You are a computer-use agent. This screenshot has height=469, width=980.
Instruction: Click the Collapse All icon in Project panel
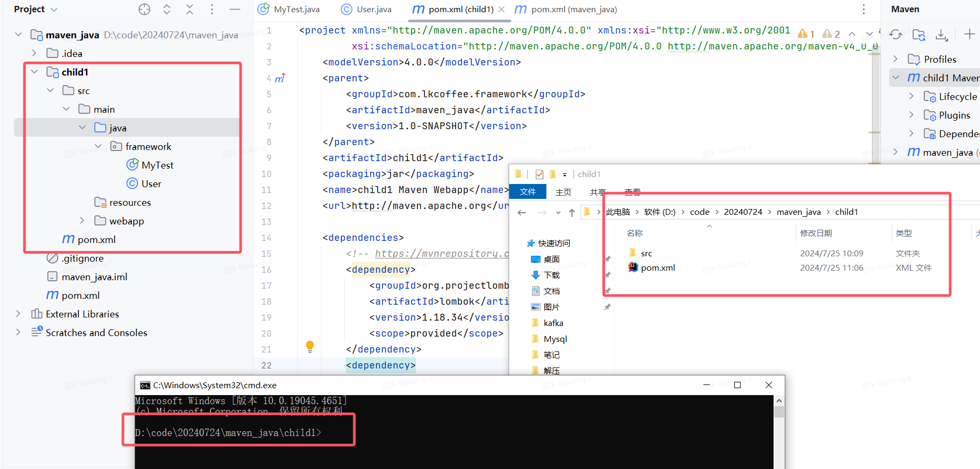(189, 10)
